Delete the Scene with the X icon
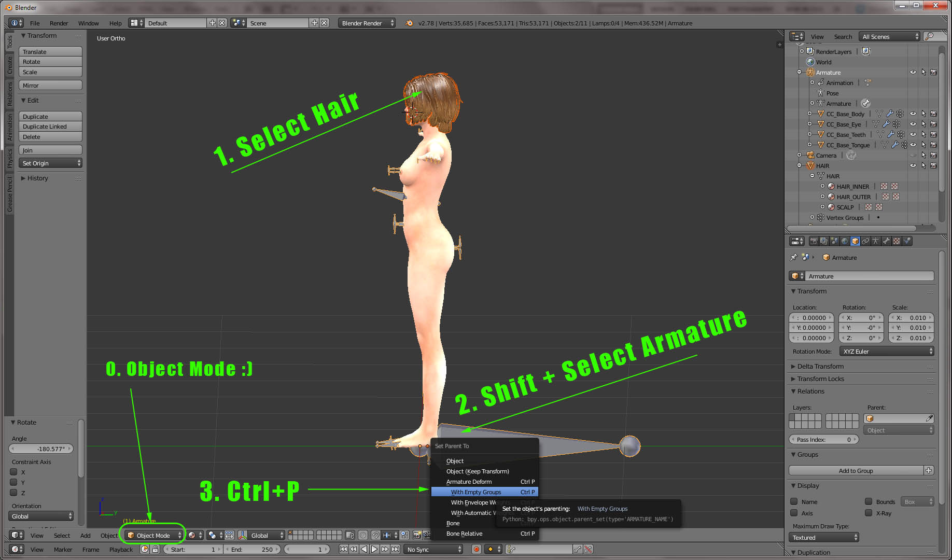The width and height of the screenshot is (952, 560). pos(324,23)
